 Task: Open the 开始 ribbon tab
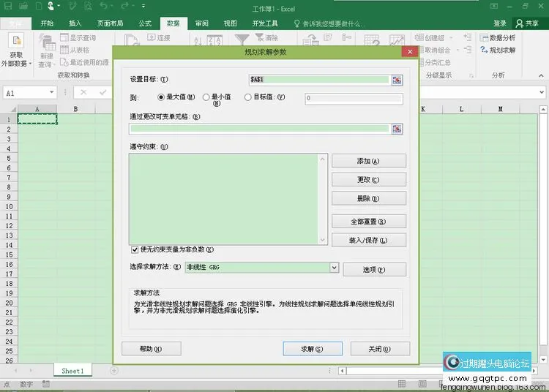(x=47, y=23)
